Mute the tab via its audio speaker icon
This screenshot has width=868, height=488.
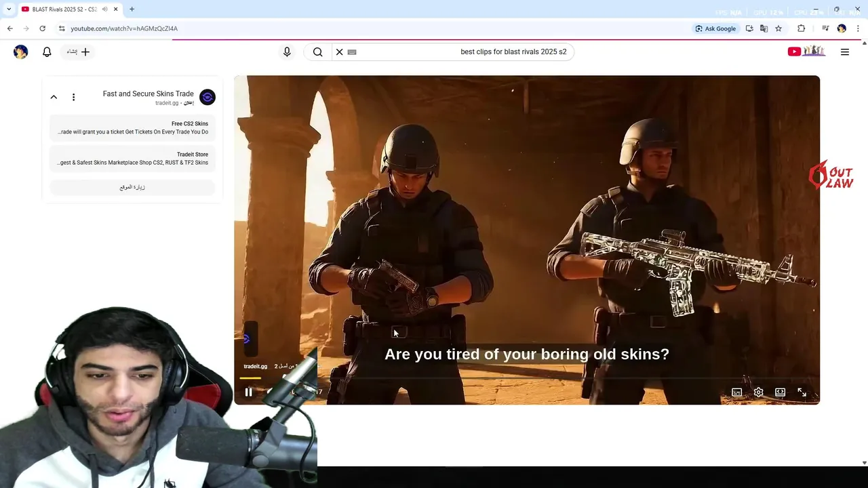tap(104, 9)
